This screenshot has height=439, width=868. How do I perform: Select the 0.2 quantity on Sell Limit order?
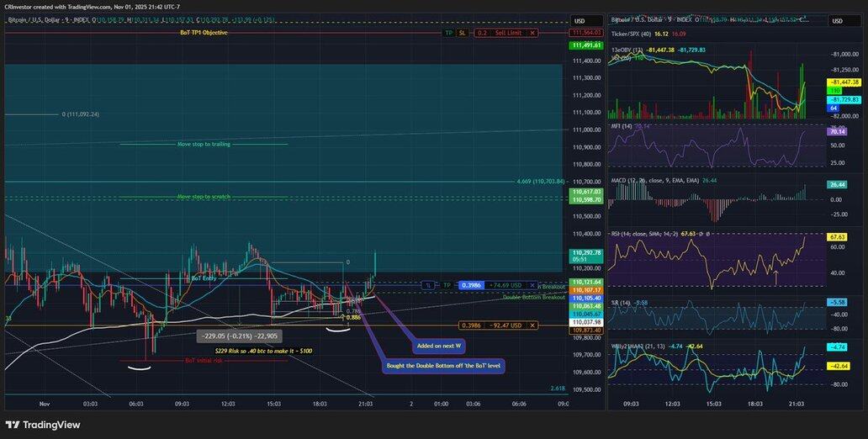tap(482, 33)
